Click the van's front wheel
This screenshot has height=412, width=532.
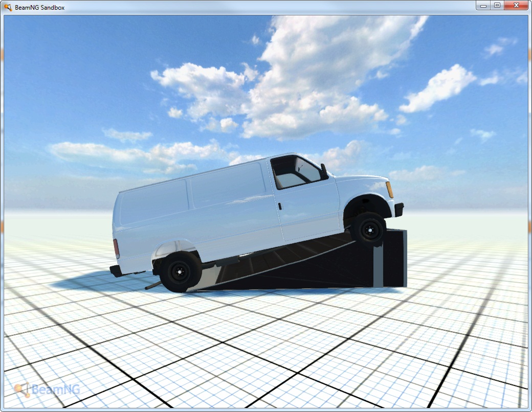[368, 230]
